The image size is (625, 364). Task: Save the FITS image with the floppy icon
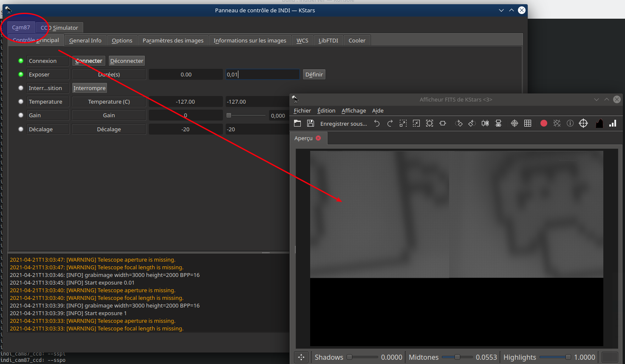pyautogui.click(x=311, y=123)
